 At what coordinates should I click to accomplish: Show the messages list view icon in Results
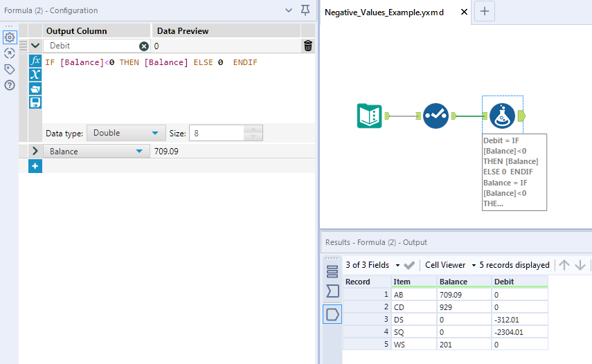coord(332,271)
